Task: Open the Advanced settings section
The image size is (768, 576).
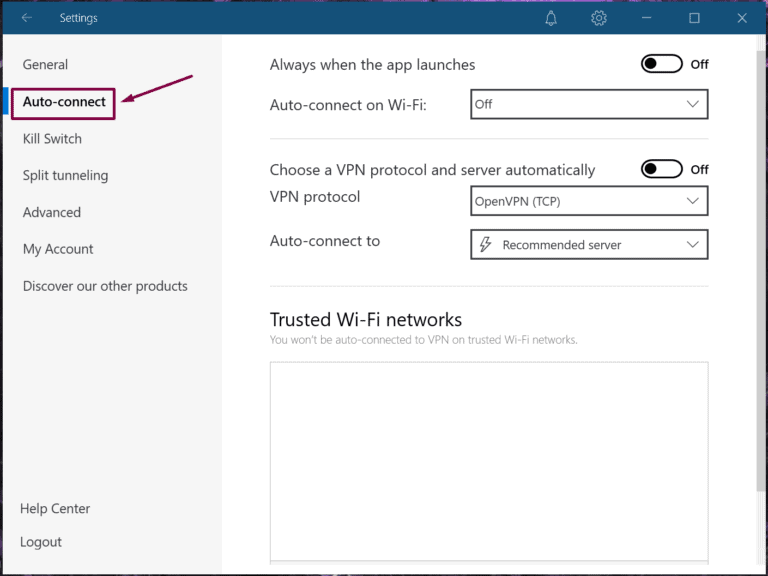Action: pyautogui.click(x=51, y=213)
